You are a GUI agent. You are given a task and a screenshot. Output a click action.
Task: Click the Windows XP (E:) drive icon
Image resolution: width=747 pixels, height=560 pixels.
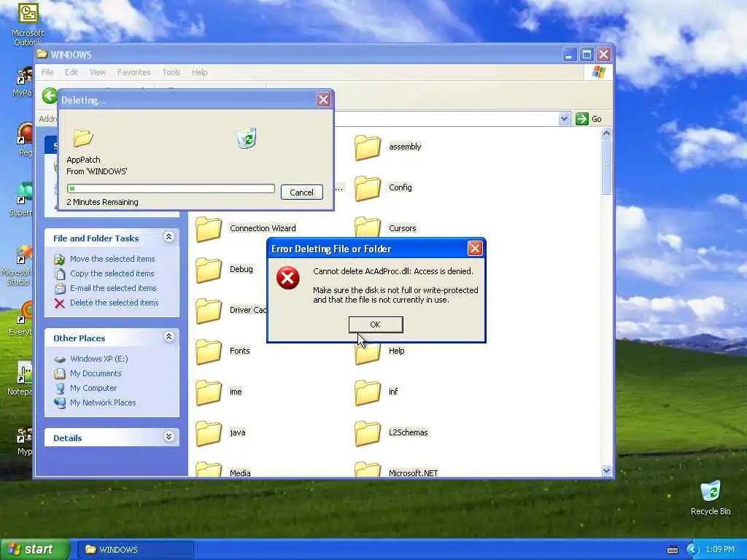pos(60,359)
